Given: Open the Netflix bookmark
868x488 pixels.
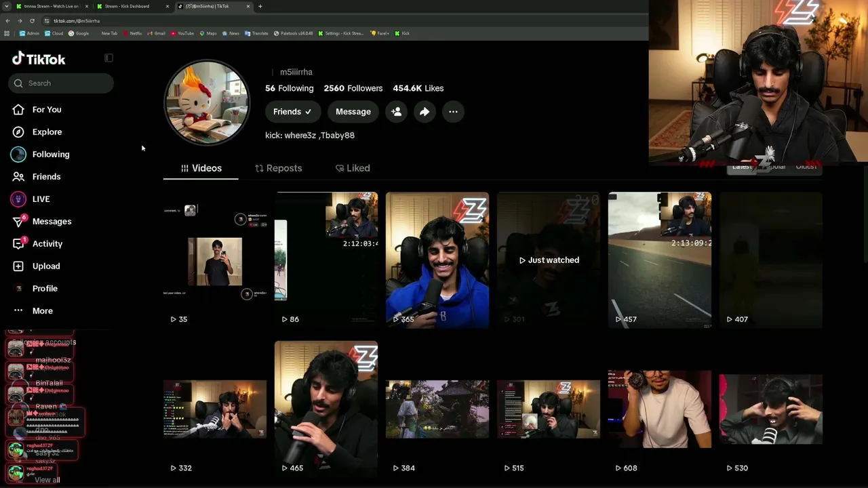Looking at the screenshot, I should tap(132, 33).
